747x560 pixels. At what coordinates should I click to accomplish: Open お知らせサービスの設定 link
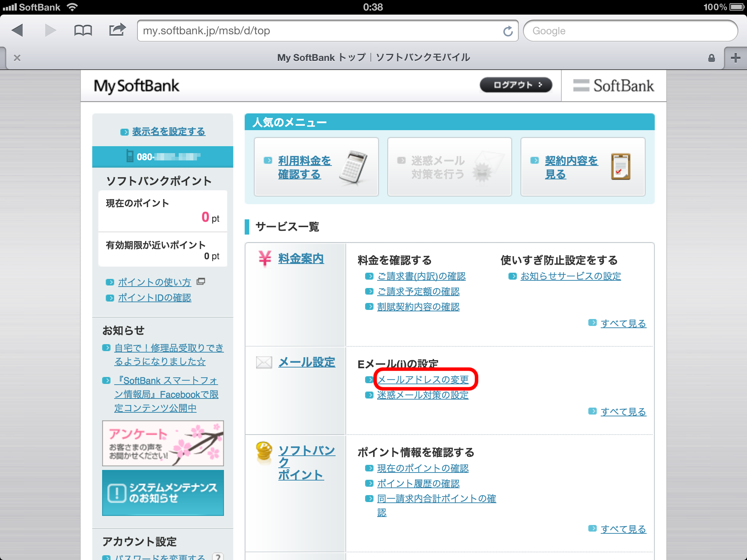571,276
